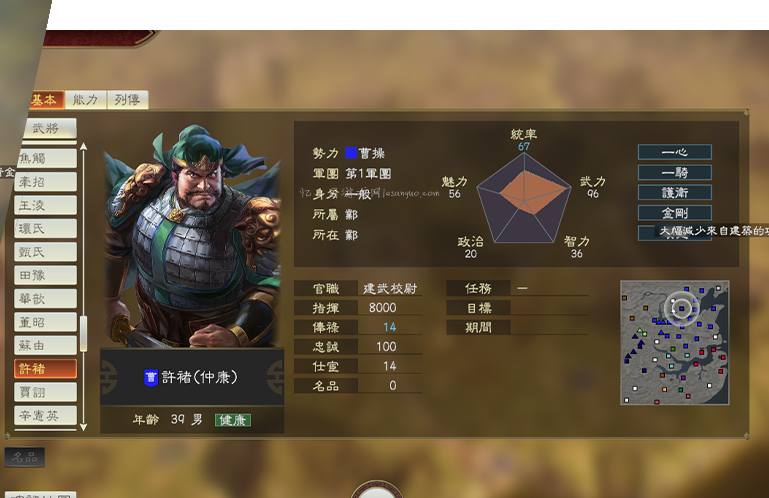Click 許褚's character portrait
The image size is (769, 498).
pos(192,236)
